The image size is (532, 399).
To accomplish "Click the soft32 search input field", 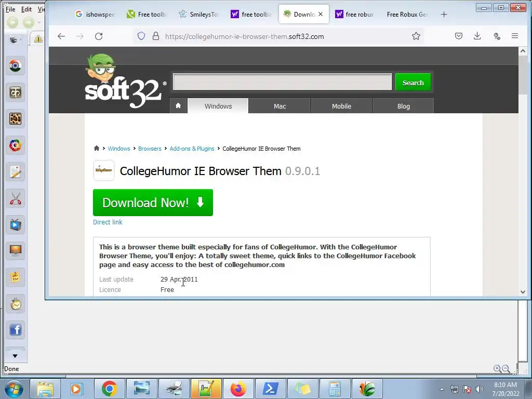I will [x=282, y=82].
